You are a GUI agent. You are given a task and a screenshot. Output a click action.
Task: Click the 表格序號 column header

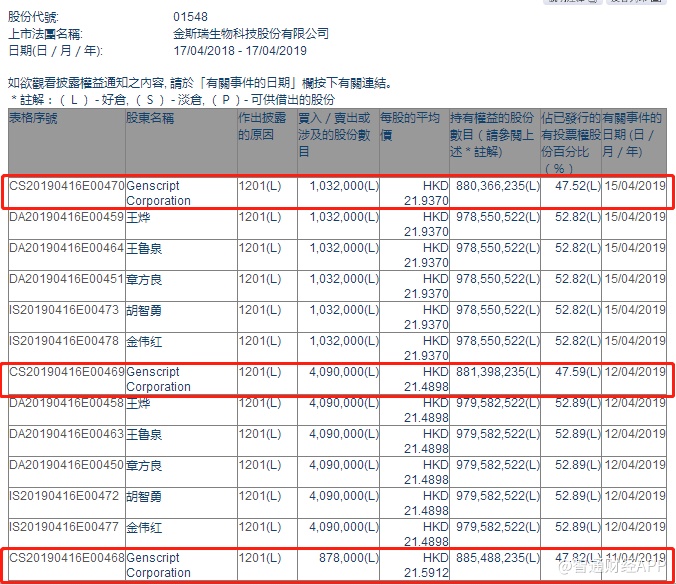(x=34, y=118)
